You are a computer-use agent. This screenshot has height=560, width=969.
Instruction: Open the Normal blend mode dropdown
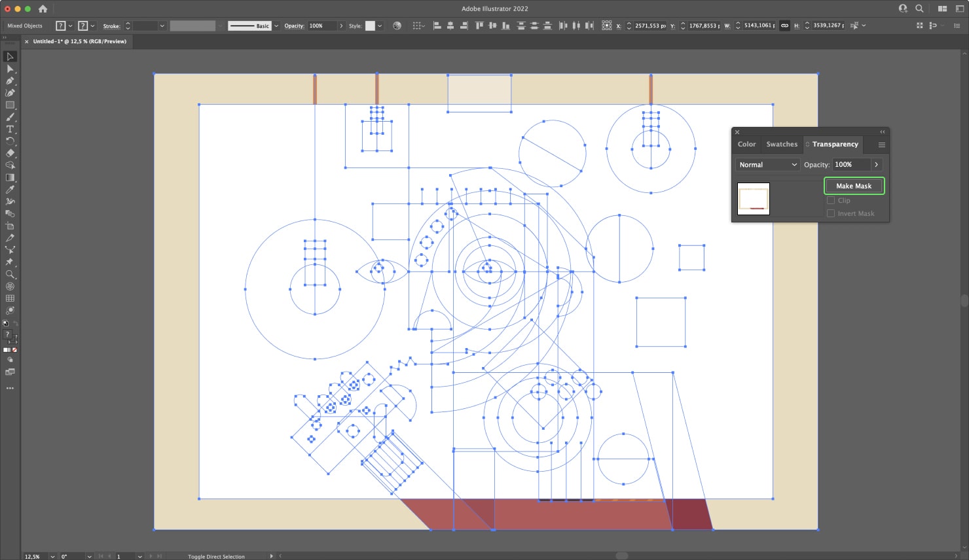click(767, 164)
